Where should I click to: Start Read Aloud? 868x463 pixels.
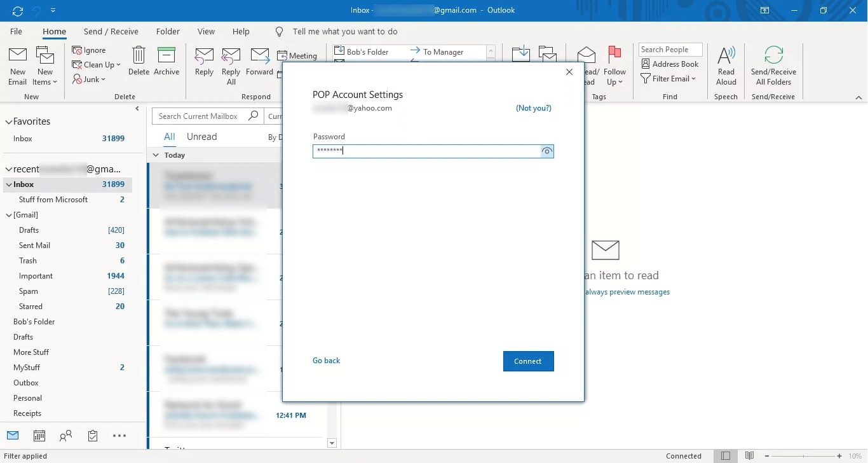[726, 66]
